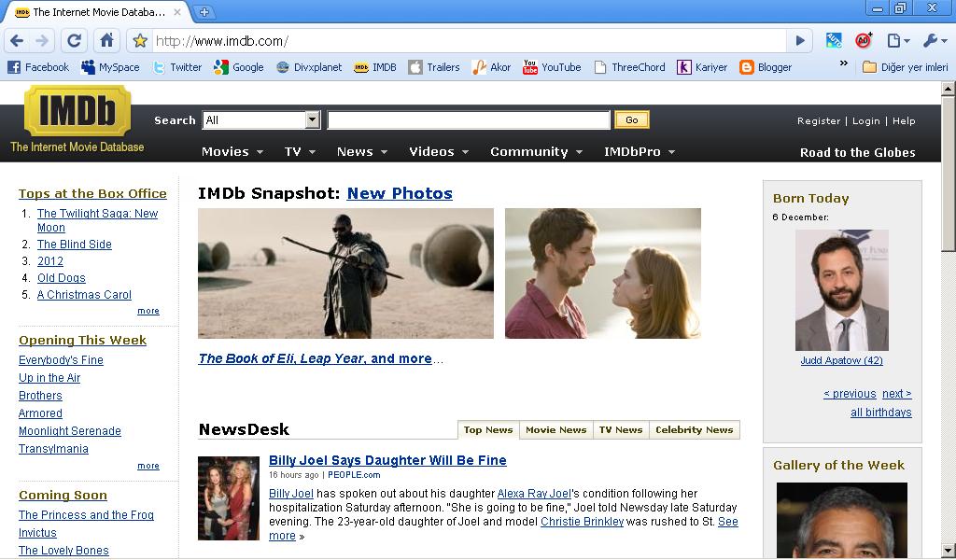The image size is (956, 560).
Task: Click the IMDb logo
Action: 77,111
